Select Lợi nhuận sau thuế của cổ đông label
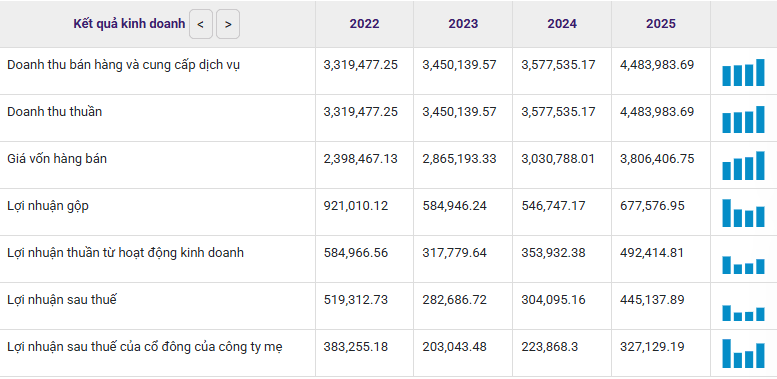Viewport: 777px width, 379px height. (145, 347)
